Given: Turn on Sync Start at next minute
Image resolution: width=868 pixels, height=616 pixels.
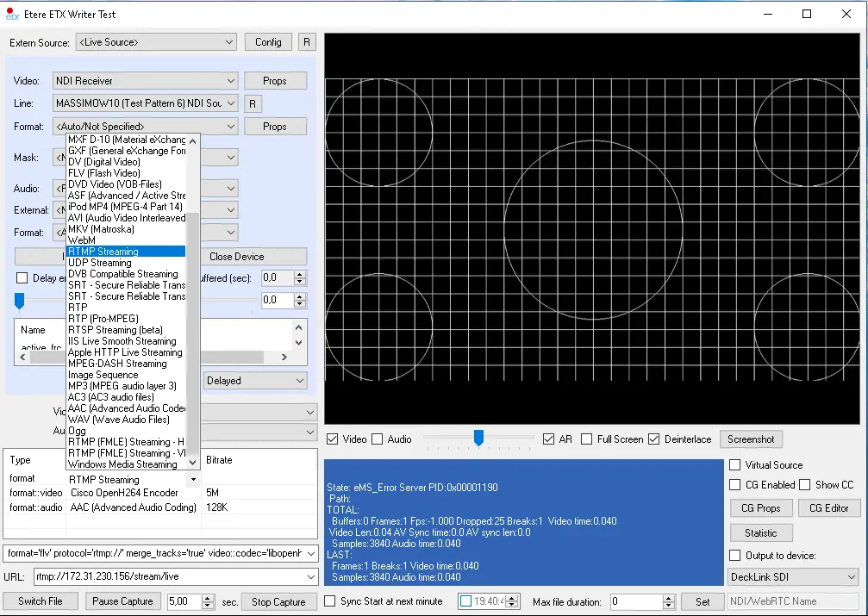Looking at the screenshot, I should click(x=329, y=601).
